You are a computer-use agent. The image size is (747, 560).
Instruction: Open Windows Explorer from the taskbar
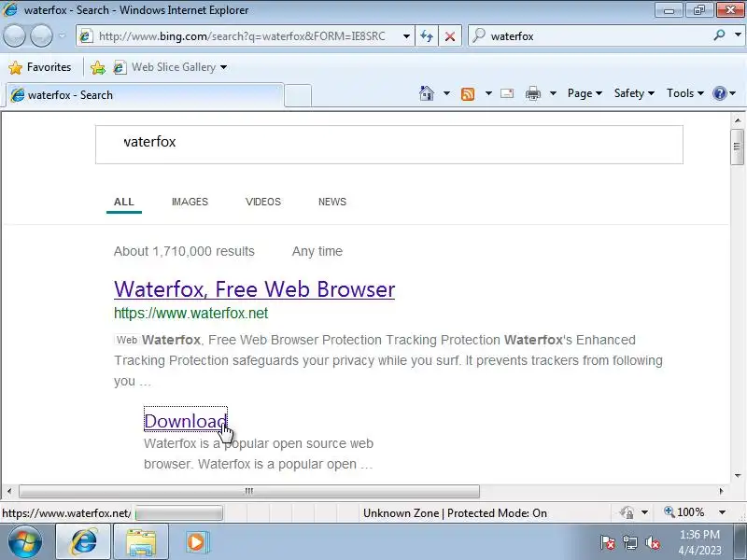tap(141, 542)
